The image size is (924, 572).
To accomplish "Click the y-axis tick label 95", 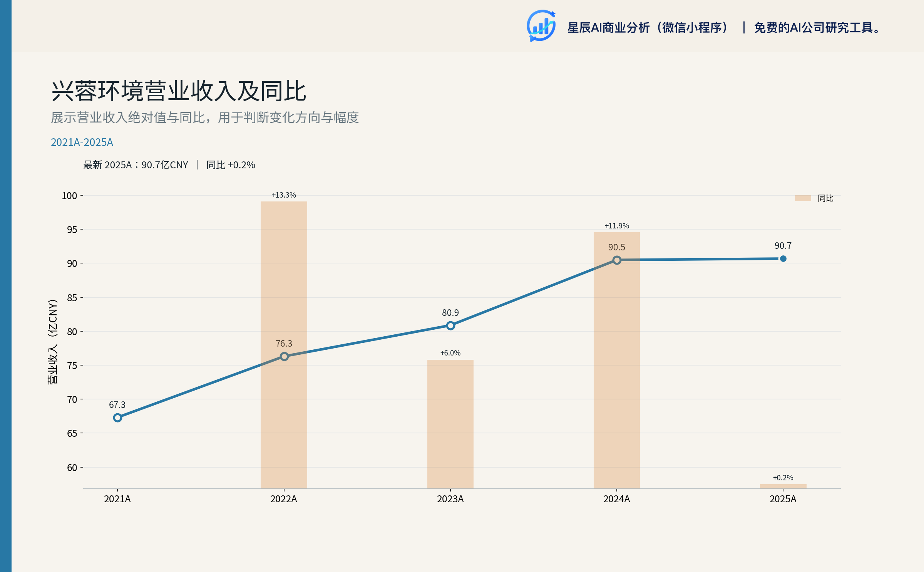I will [x=72, y=230].
